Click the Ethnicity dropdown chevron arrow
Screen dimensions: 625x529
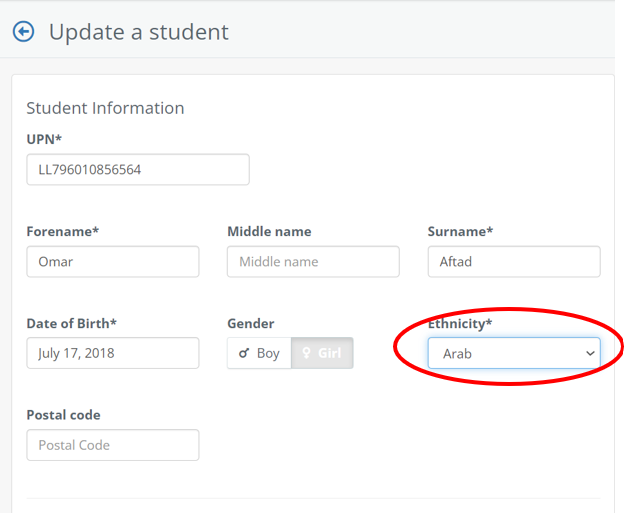pyautogui.click(x=590, y=353)
